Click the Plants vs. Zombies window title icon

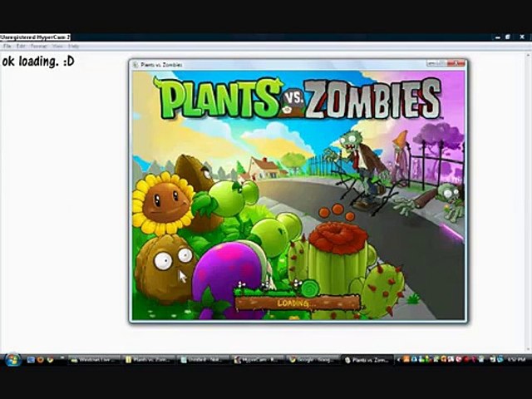click(x=135, y=65)
